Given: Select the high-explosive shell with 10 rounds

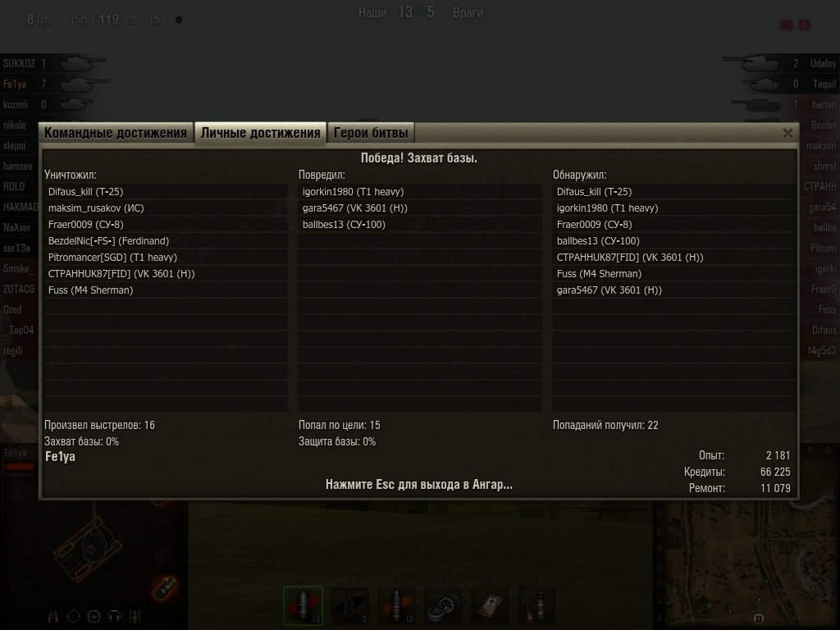Looking at the screenshot, I should (x=396, y=605).
